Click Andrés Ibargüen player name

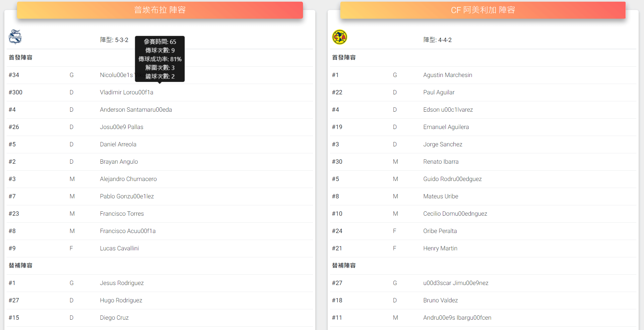click(x=457, y=318)
